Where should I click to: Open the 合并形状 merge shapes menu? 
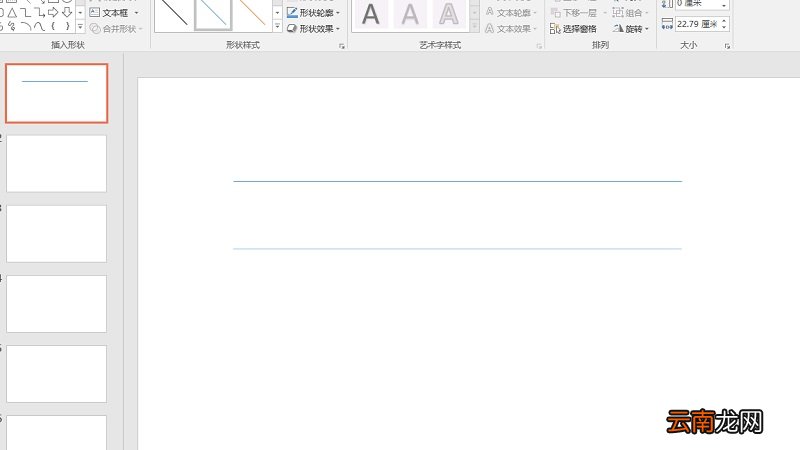point(116,29)
